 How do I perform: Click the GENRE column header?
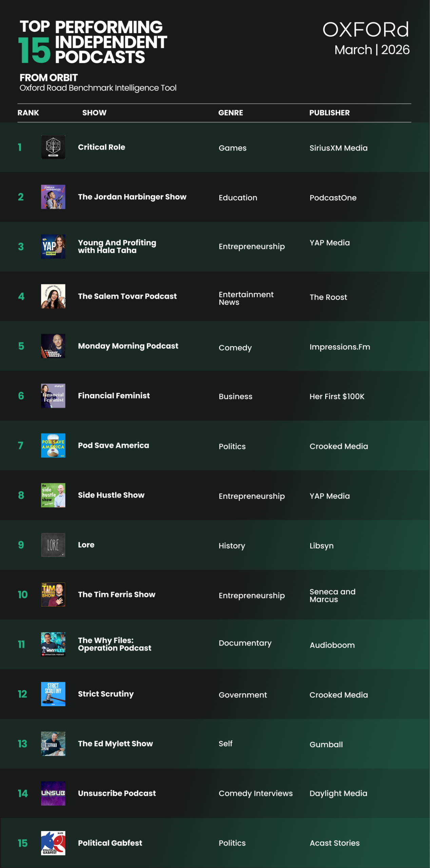coord(231,113)
